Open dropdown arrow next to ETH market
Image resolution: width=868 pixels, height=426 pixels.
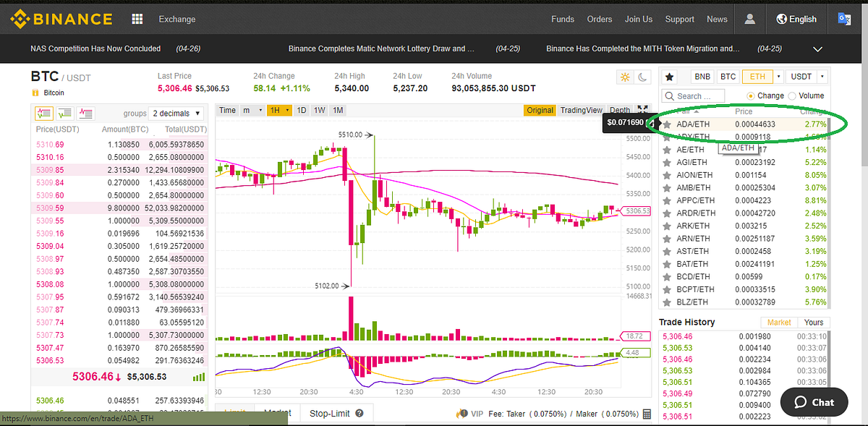pyautogui.click(x=778, y=77)
